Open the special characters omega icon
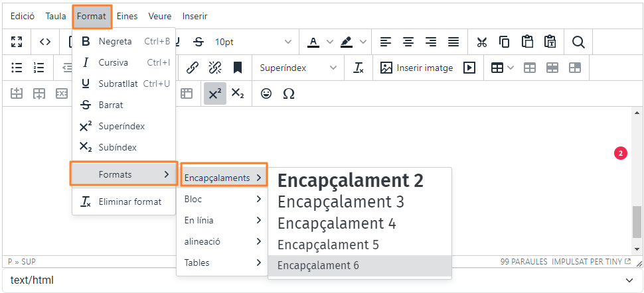This screenshot has width=644, height=293. 289,94
